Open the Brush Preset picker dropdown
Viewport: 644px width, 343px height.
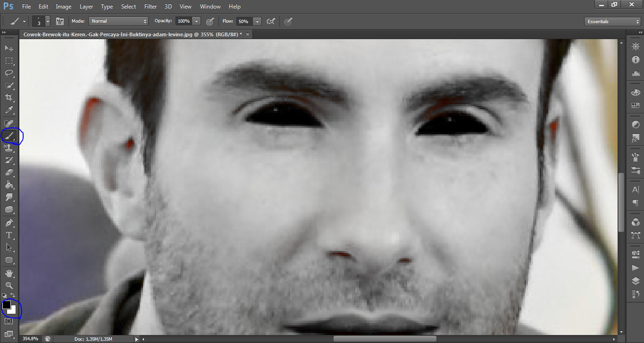point(48,21)
